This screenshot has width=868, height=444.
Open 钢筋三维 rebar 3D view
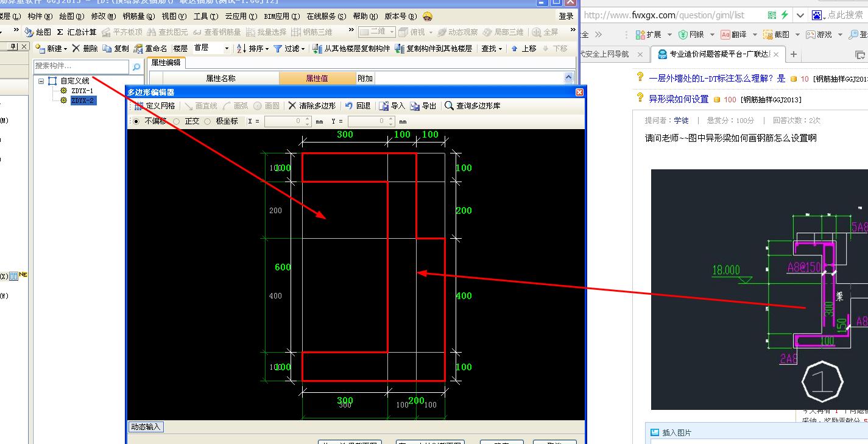pyautogui.click(x=312, y=32)
